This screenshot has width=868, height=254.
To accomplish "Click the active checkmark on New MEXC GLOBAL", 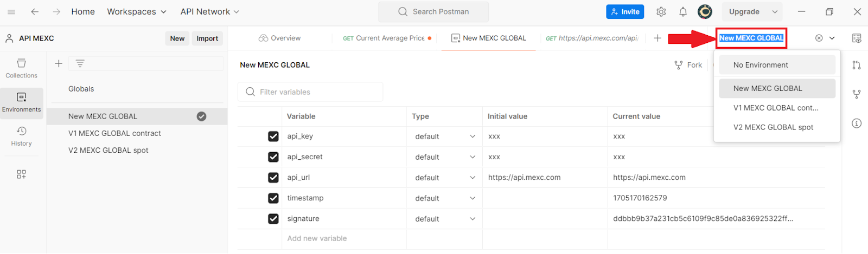I will (201, 116).
